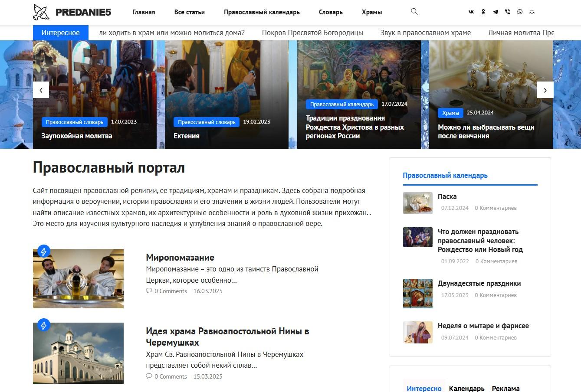Open the Неделя о мытаре и фарисее thumbnail

[418, 333]
